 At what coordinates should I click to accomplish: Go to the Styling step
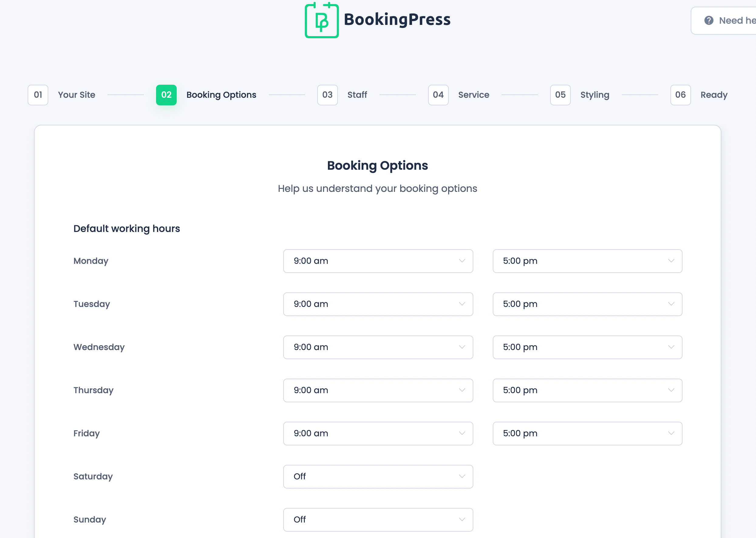[x=595, y=95]
